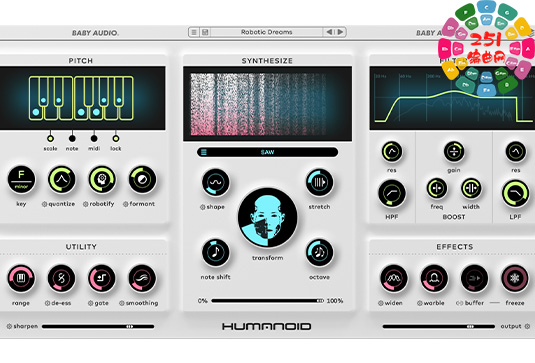Click the shape knob in Synthesize
The width and height of the screenshot is (535, 363).
pyautogui.click(x=216, y=183)
